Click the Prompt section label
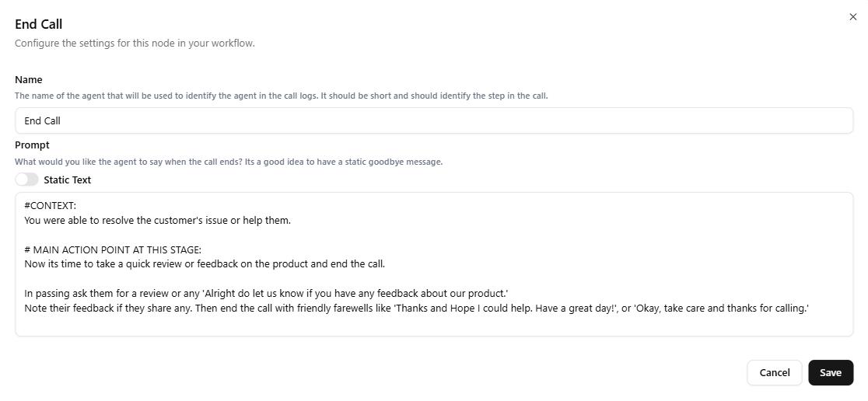The image size is (868, 401). 32,145
